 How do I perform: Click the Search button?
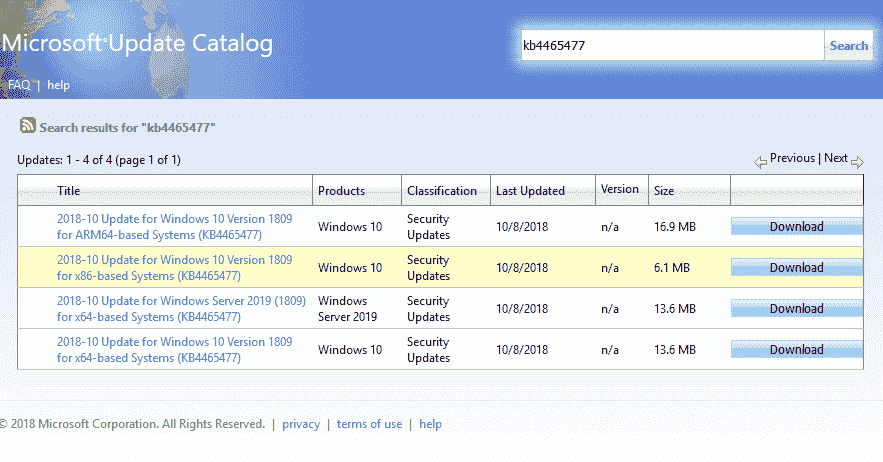click(849, 46)
